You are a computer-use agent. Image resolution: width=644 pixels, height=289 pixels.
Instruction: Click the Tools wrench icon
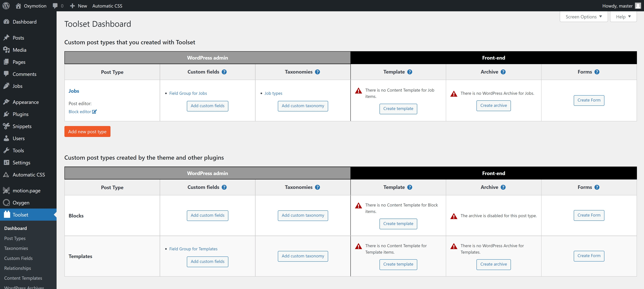pos(6,150)
